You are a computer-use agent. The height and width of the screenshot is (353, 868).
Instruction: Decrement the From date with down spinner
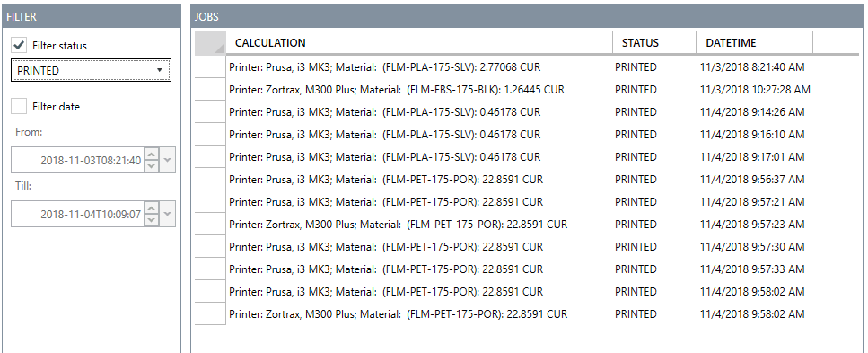152,166
